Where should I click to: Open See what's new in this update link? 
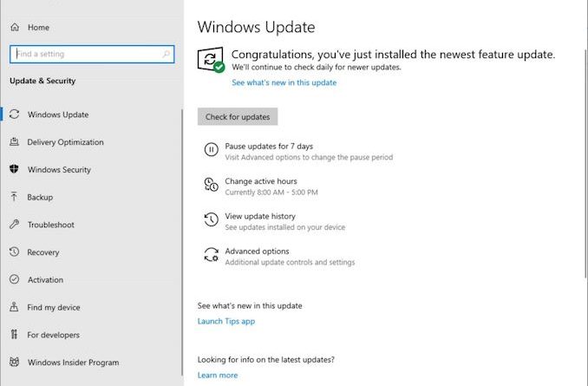point(284,83)
